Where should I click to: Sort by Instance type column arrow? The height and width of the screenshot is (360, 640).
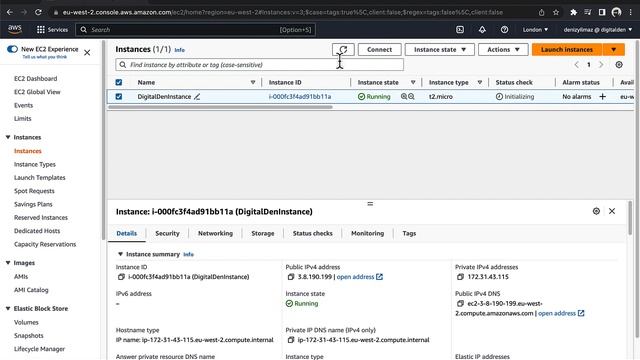480,82
